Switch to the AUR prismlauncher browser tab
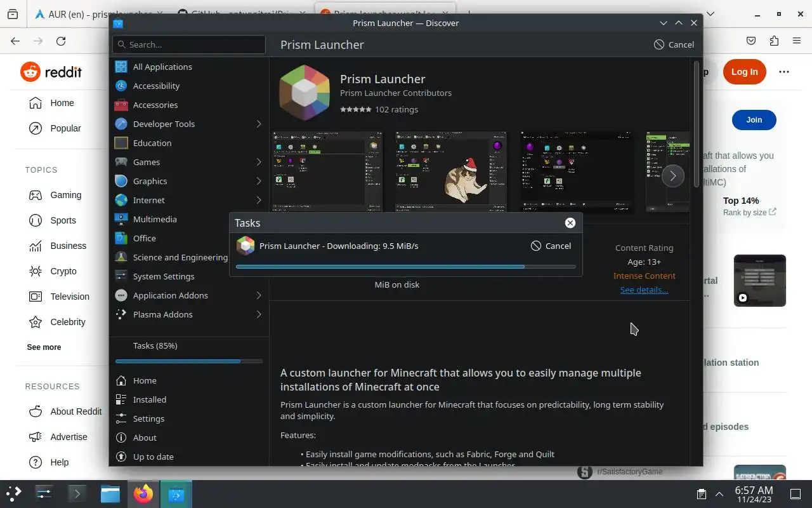The image size is (812, 508). pos(98,13)
